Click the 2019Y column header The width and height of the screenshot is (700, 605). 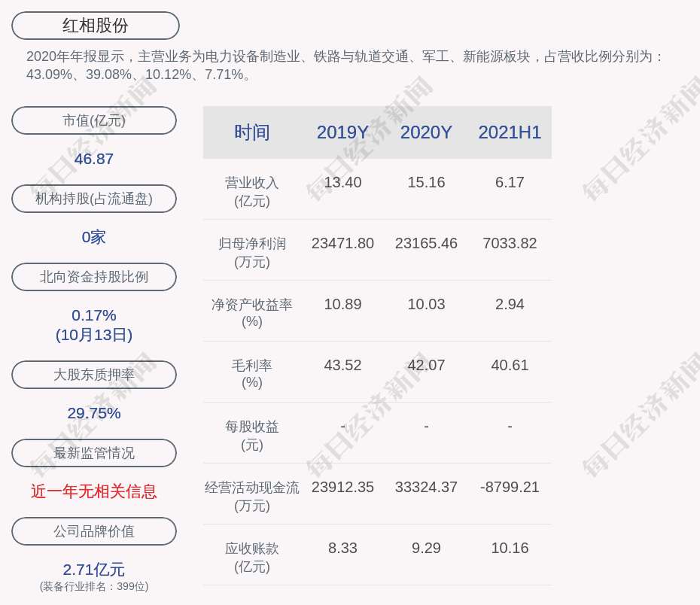tap(342, 132)
